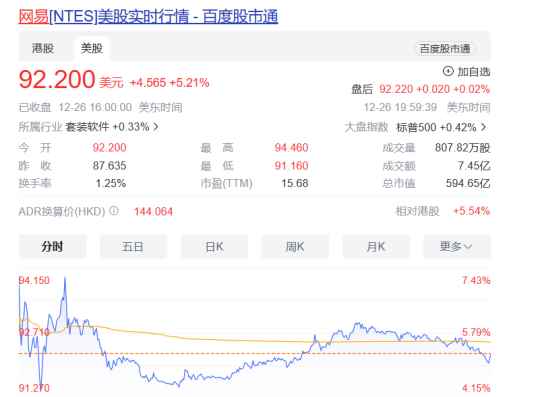This screenshot has height=397, width=540.
Task: Expand the 大盘指数 chevron arrow
Action: pos(484,127)
